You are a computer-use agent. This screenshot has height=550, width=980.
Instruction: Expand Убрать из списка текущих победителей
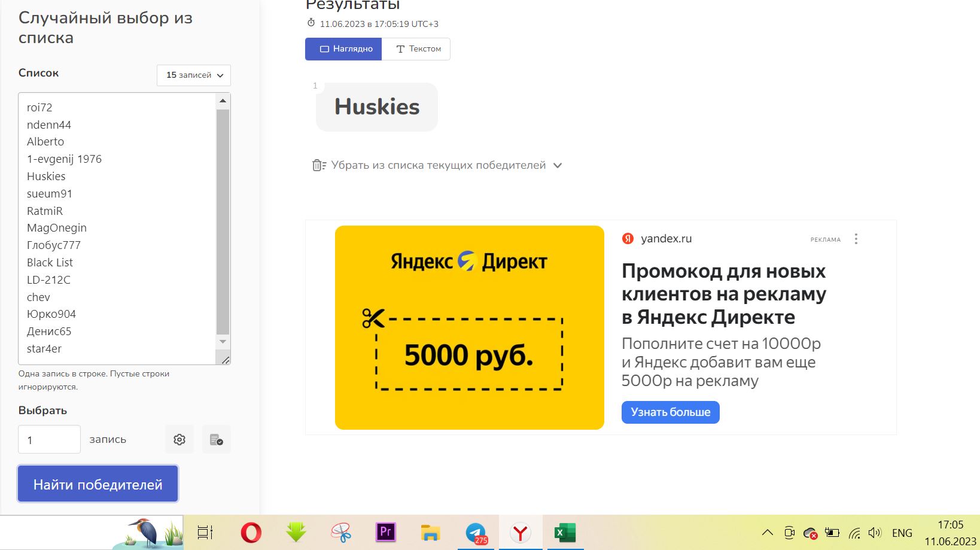point(437,165)
